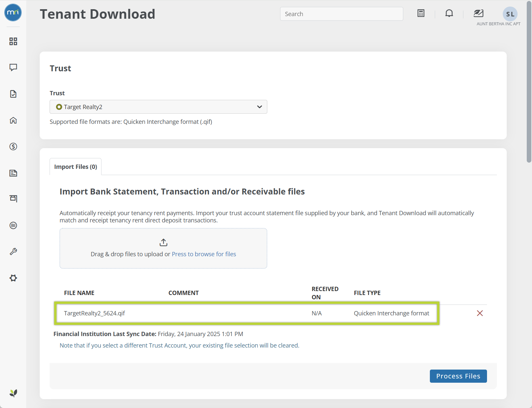Click the leaf icon at sidebar bottom
Viewport: 532px width, 408px height.
coord(13,393)
